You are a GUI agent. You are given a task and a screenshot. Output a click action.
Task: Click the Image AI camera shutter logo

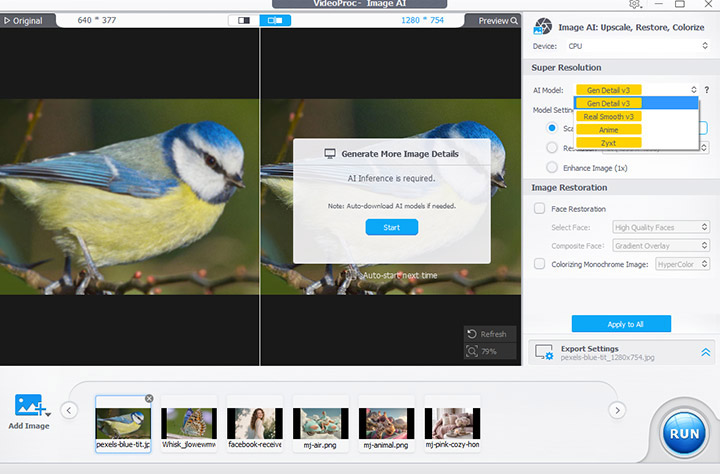pyautogui.click(x=542, y=27)
